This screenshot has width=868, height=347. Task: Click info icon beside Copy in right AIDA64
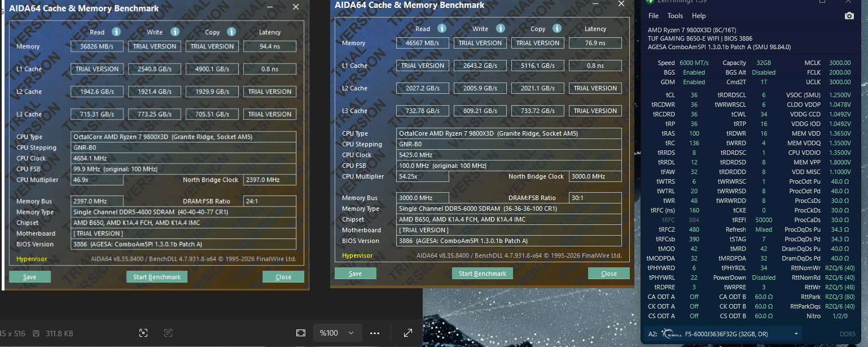point(557,29)
